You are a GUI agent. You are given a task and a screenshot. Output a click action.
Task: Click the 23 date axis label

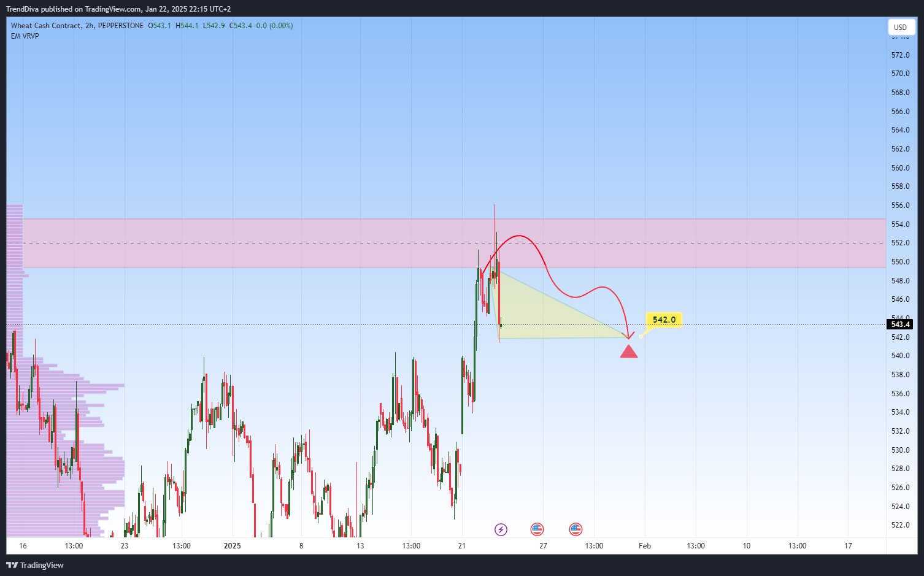point(125,546)
